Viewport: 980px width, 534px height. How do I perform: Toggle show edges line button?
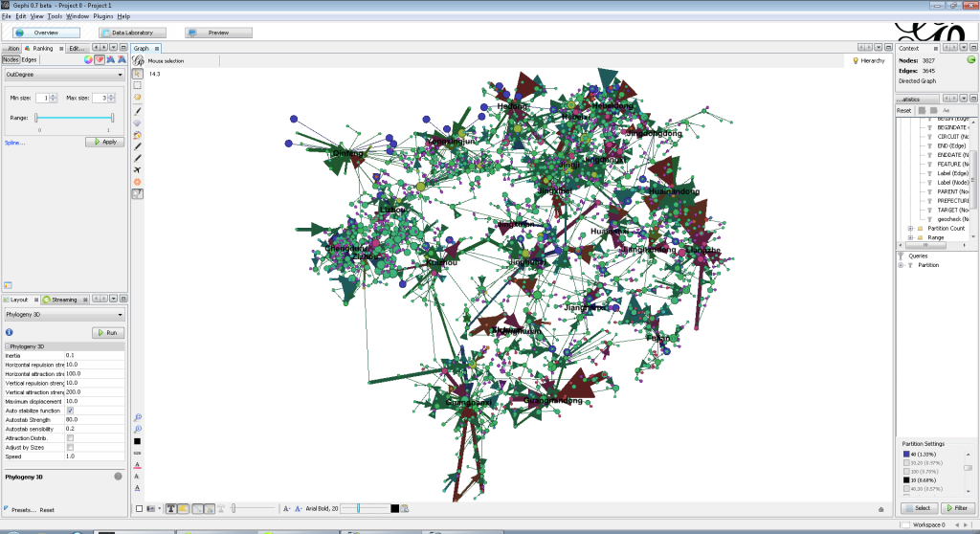click(x=197, y=509)
